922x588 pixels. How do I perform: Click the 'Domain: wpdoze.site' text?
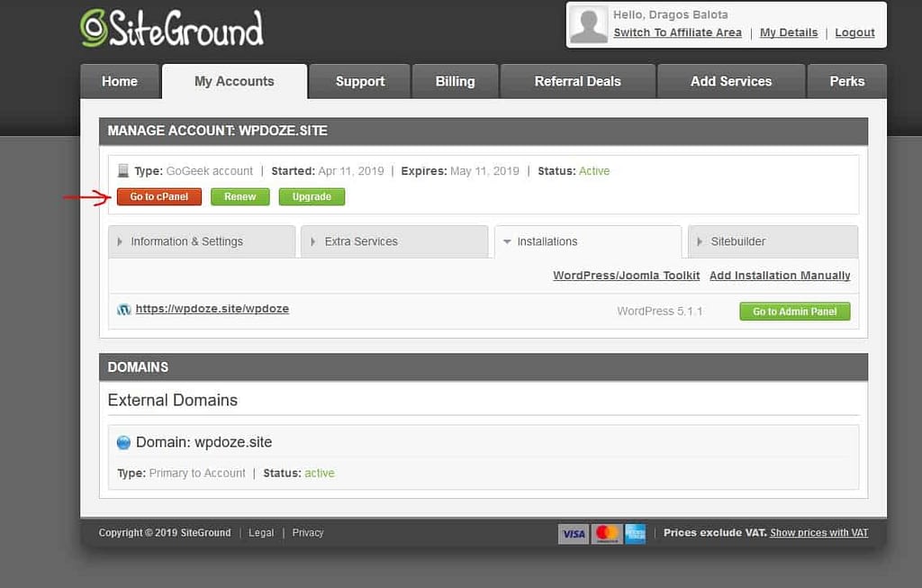tap(204, 442)
